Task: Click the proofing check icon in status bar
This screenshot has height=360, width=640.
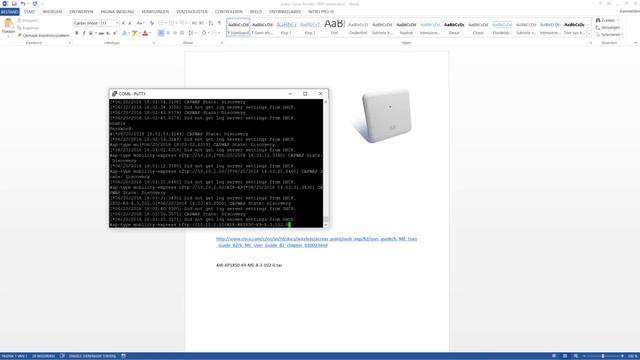Action: tap(62, 356)
